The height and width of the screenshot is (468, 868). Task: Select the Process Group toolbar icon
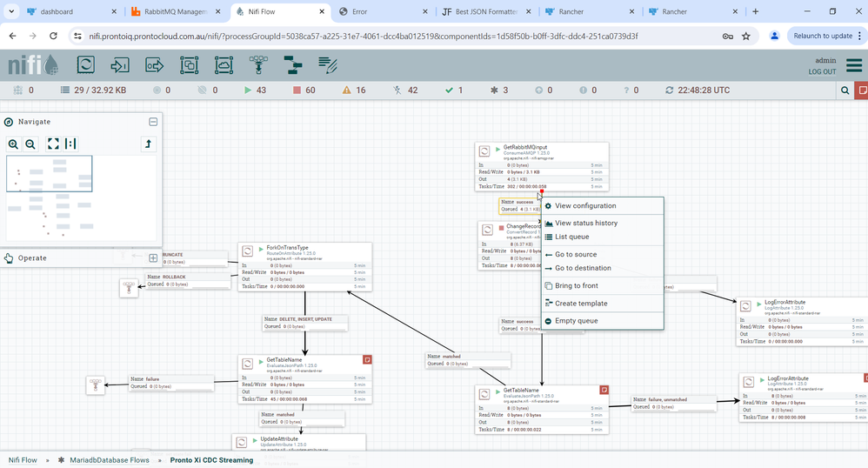(x=190, y=64)
